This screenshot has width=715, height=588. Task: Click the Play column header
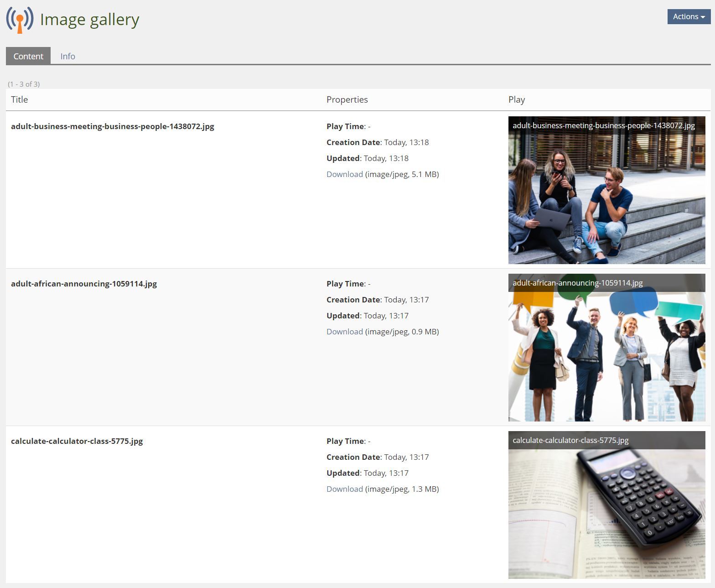click(x=516, y=99)
